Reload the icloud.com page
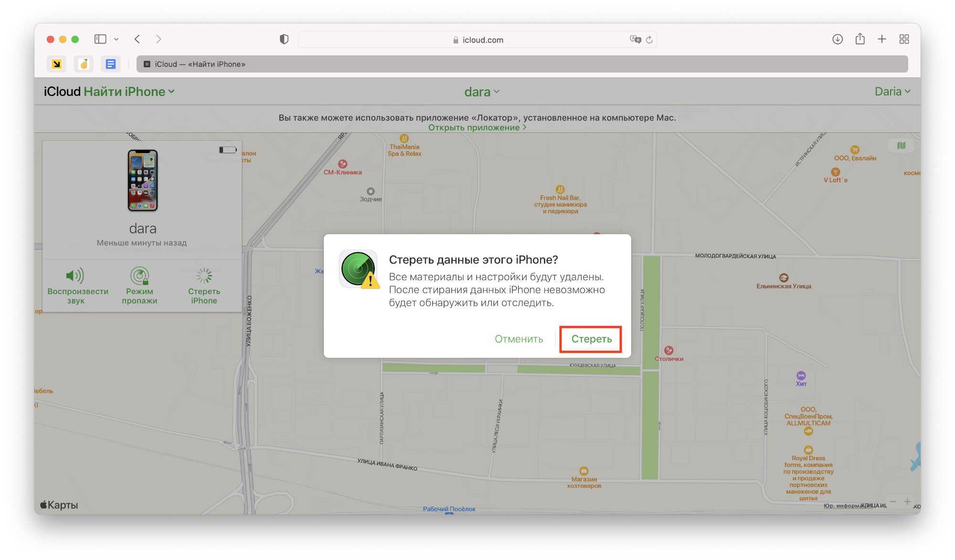This screenshot has width=955, height=560. click(649, 40)
